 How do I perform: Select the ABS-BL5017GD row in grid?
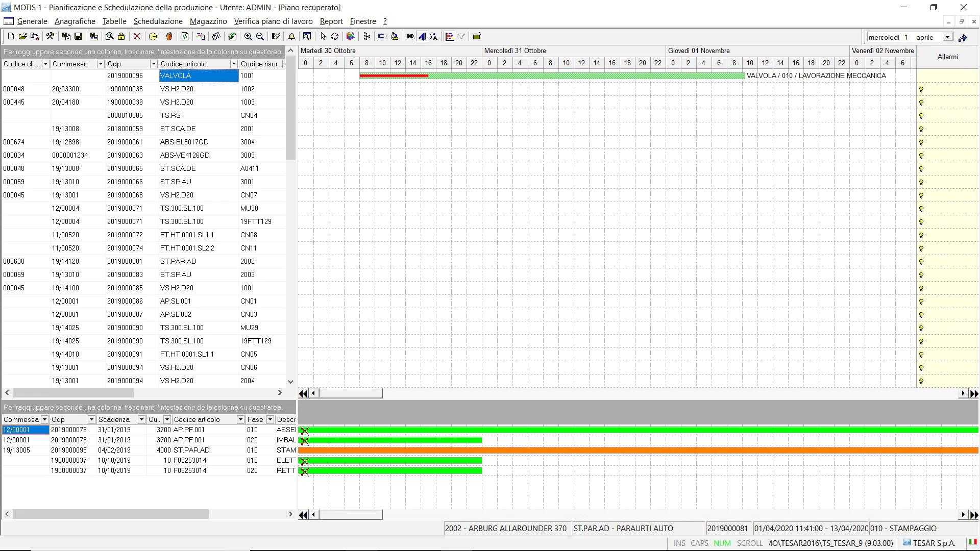point(184,142)
